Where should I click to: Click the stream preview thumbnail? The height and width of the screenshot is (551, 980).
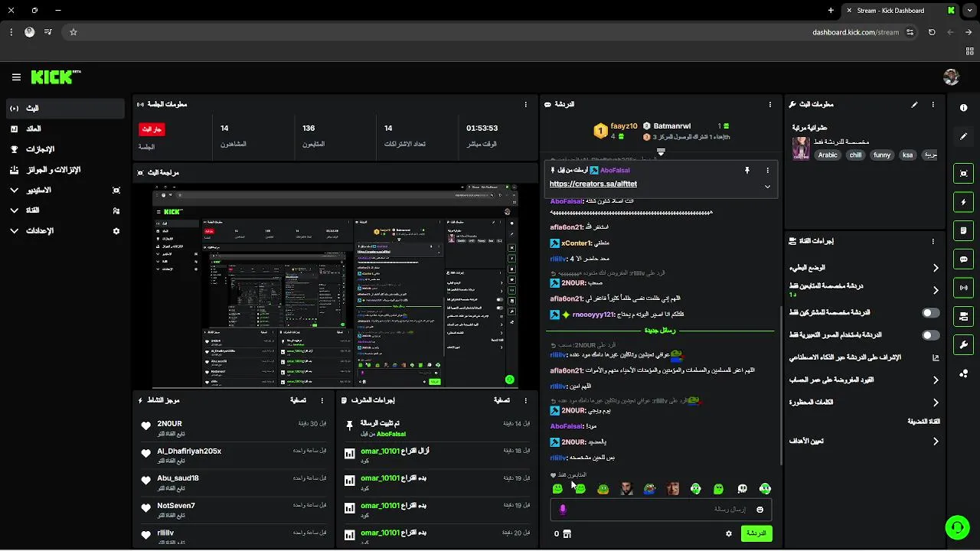(335, 285)
